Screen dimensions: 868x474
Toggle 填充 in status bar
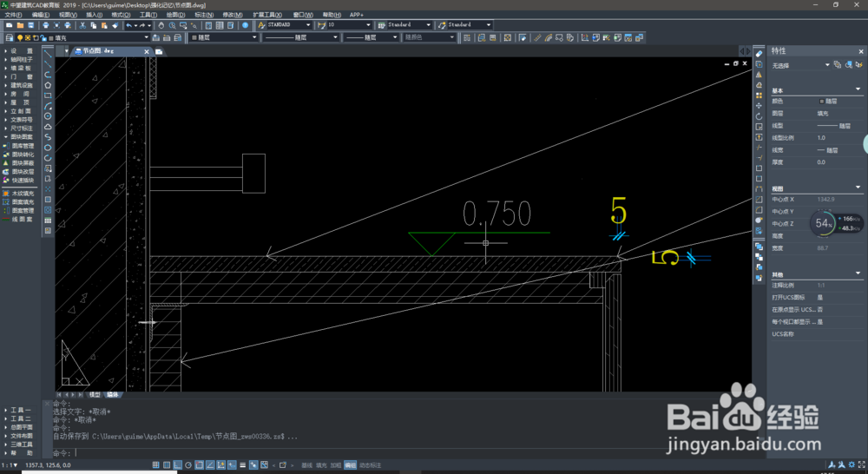tap(322, 465)
